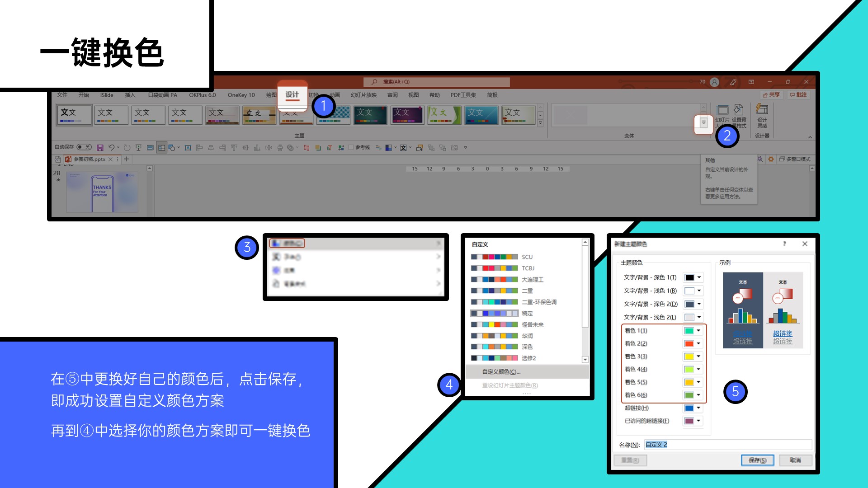This screenshot has height=488, width=868.
Task: Select the 着色 5 orange color swatch
Action: pos(689,382)
